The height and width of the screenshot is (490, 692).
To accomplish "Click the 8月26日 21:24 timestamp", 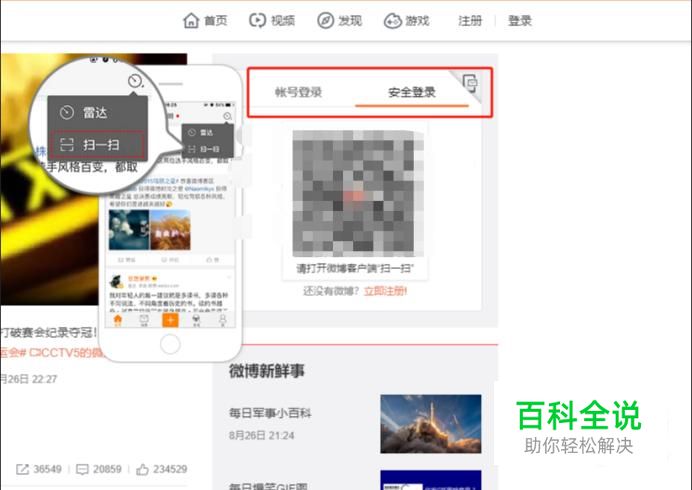I will coord(261,436).
